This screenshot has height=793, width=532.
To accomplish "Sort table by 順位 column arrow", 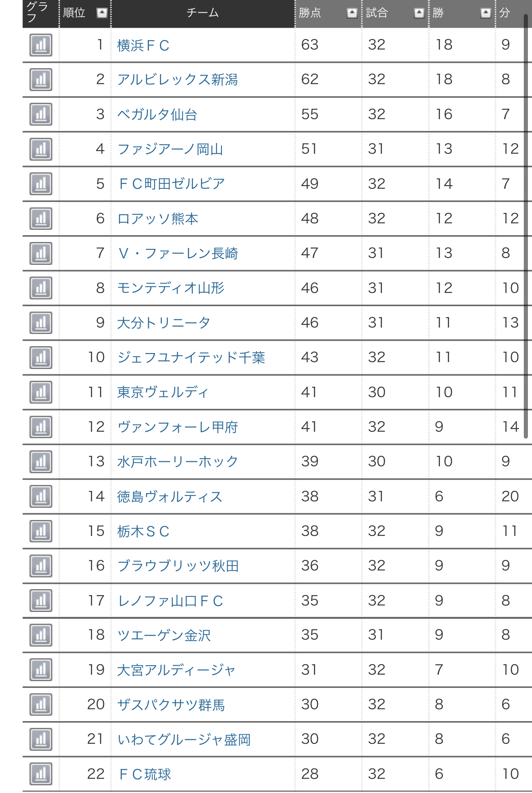I will tap(102, 13).
